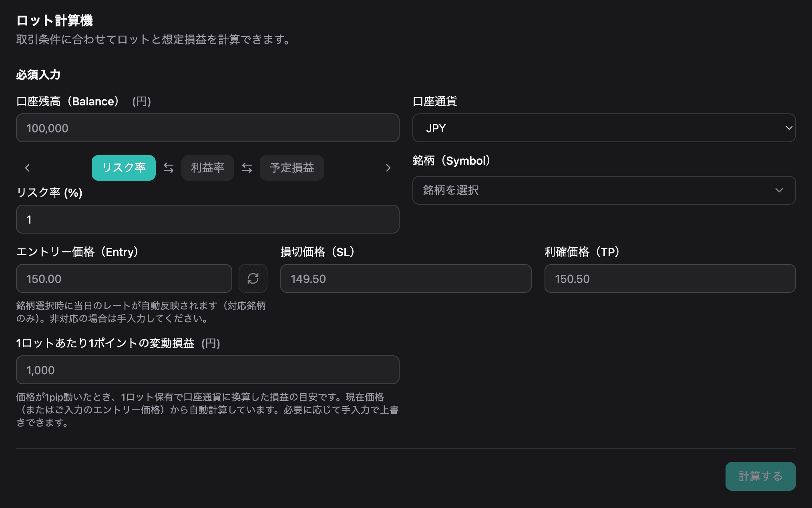This screenshot has height=508, width=812.
Task: Click swap arrows between 利益率 and 予定損益
Action: [x=247, y=168]
